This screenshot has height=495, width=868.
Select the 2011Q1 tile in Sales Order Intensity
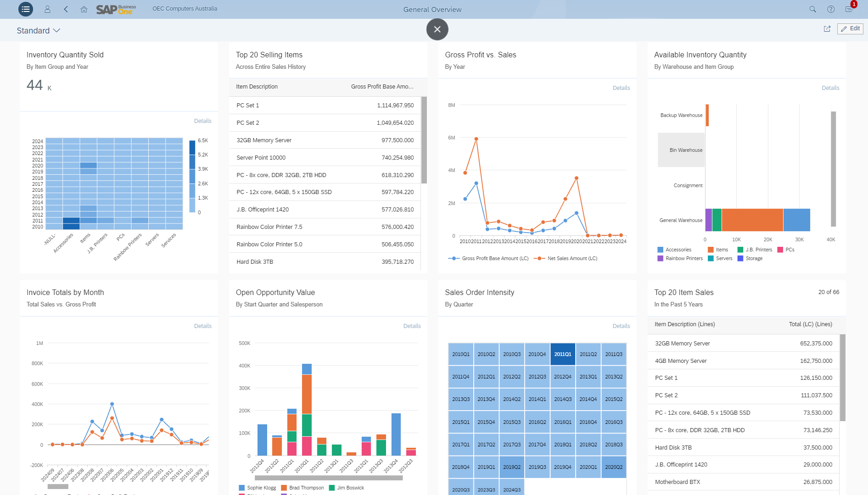point(563,354)
